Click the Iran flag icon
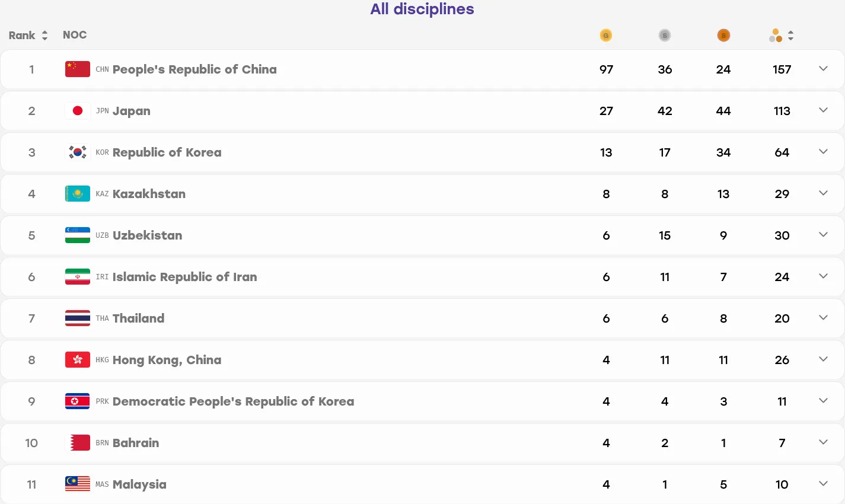The image size is (845, 504). coord(78,277)
